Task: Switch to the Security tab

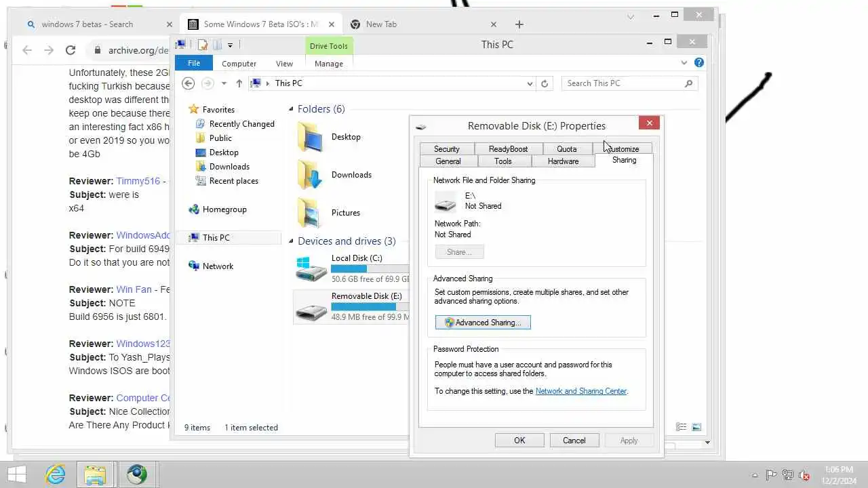Action: (x=446, y=149)
